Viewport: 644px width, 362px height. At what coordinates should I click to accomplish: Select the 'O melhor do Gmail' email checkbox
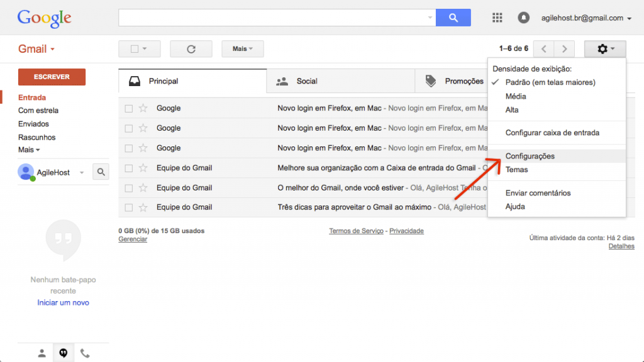128,188
